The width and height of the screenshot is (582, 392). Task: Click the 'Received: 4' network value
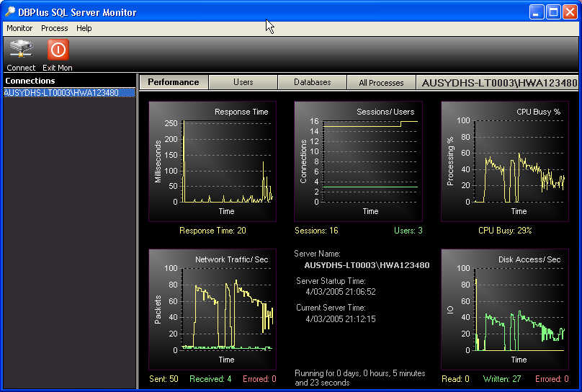pos(210,379)
